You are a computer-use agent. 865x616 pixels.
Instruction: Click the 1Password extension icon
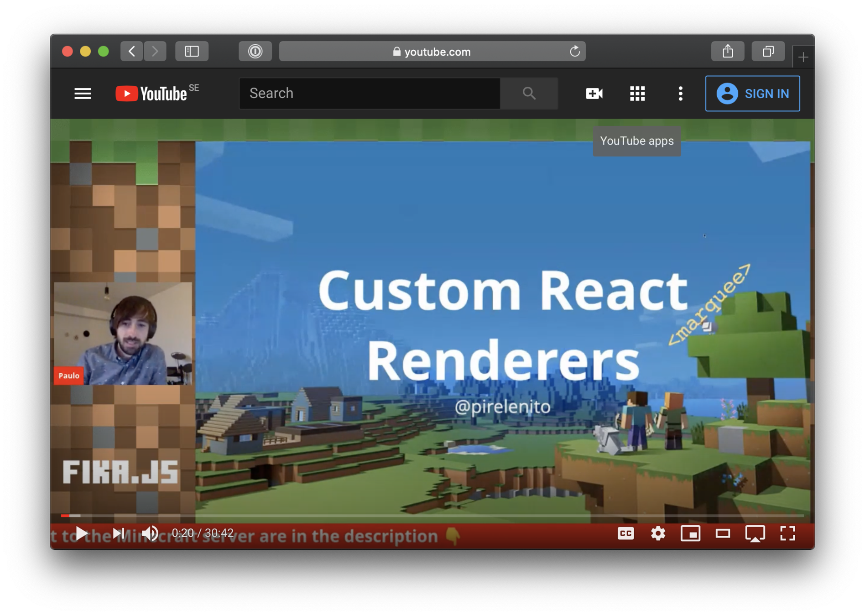255,51
